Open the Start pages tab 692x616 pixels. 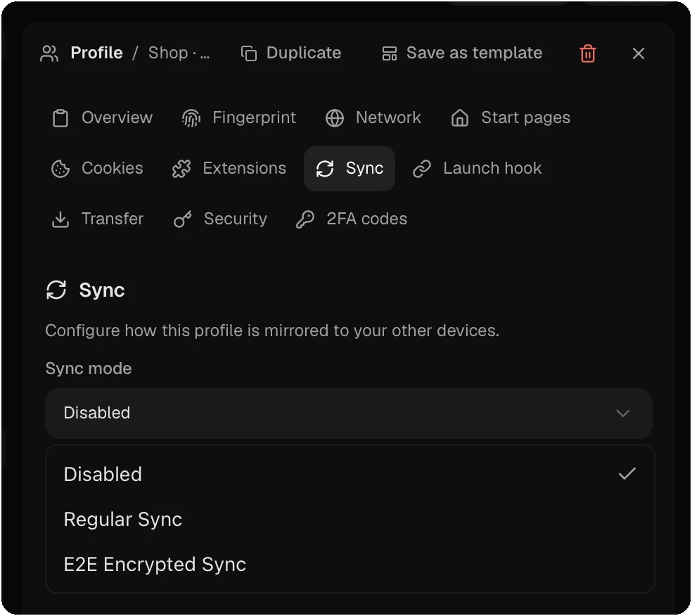coord(510,118)
